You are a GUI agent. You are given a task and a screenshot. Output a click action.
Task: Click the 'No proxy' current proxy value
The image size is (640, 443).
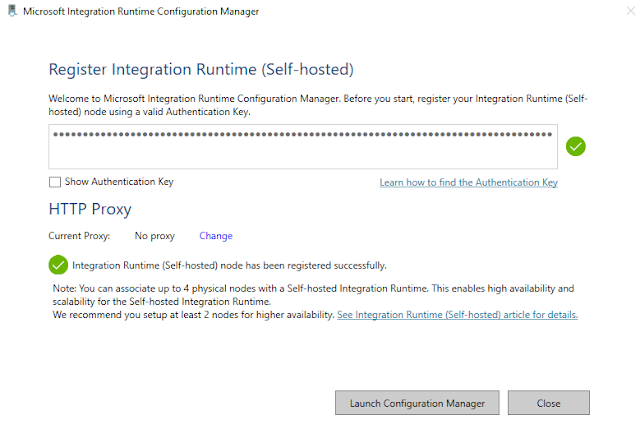(x=155, y=236)
